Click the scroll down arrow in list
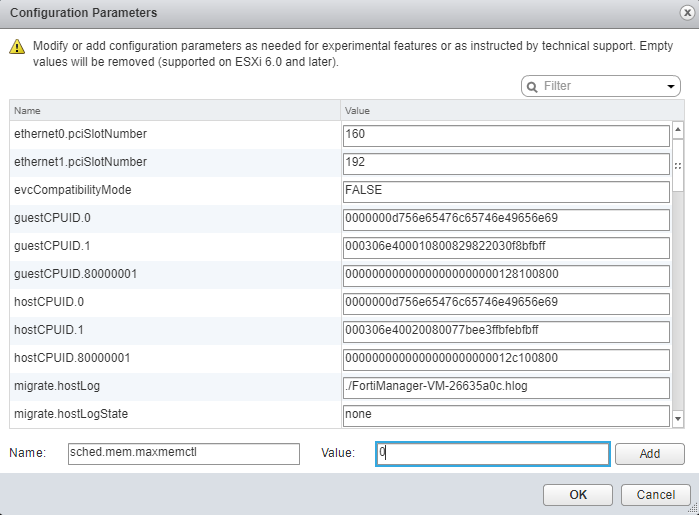 (x=678, y=418)
